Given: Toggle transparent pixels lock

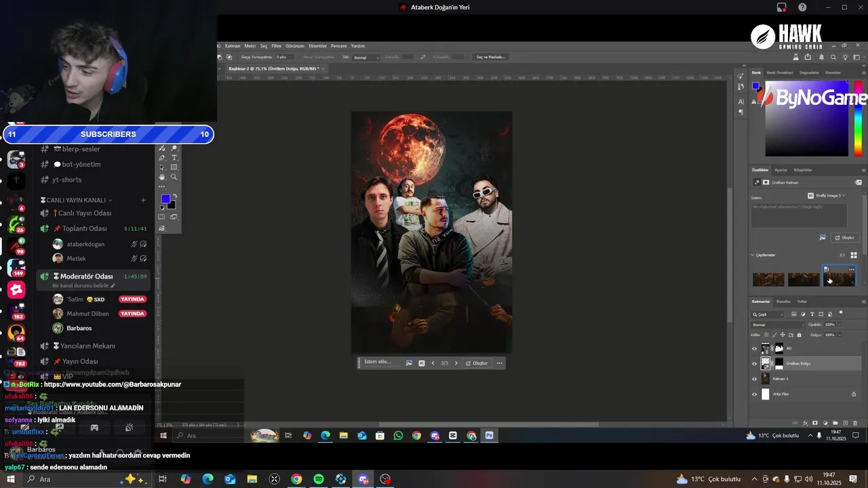Looking at the screenshot, I should [x=766, y=335].
